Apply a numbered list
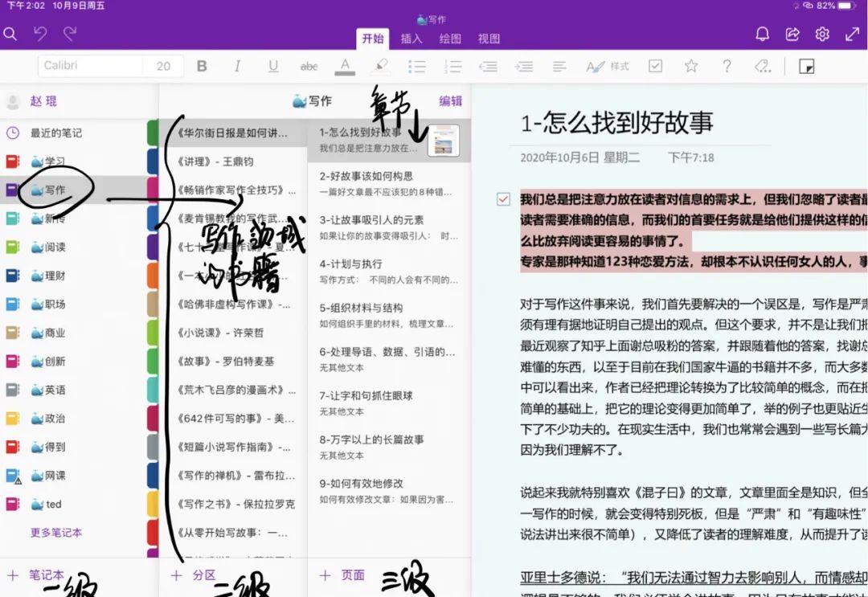 click(x=452, y=66)
